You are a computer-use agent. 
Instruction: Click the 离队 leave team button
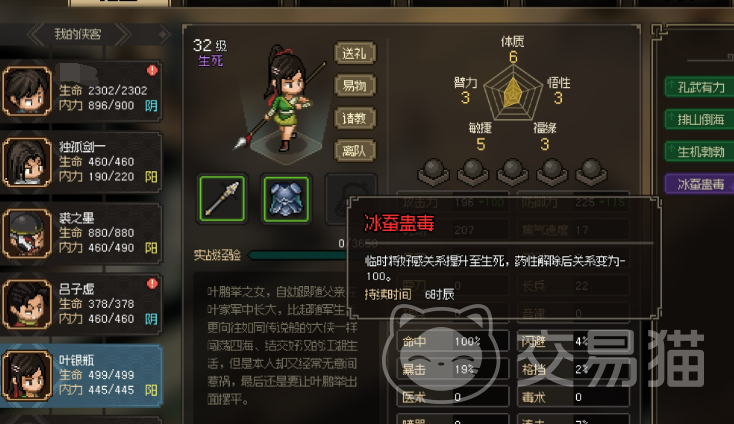[355, 150]
